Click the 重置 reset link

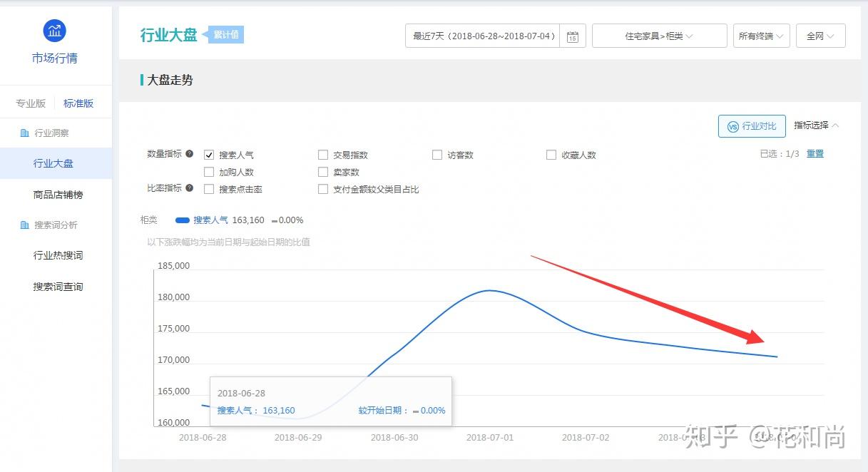[x=815, y=153]
